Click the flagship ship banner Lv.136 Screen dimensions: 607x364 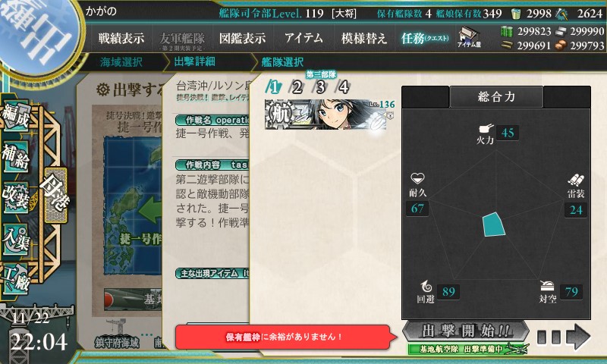click(x=329, y=114)
